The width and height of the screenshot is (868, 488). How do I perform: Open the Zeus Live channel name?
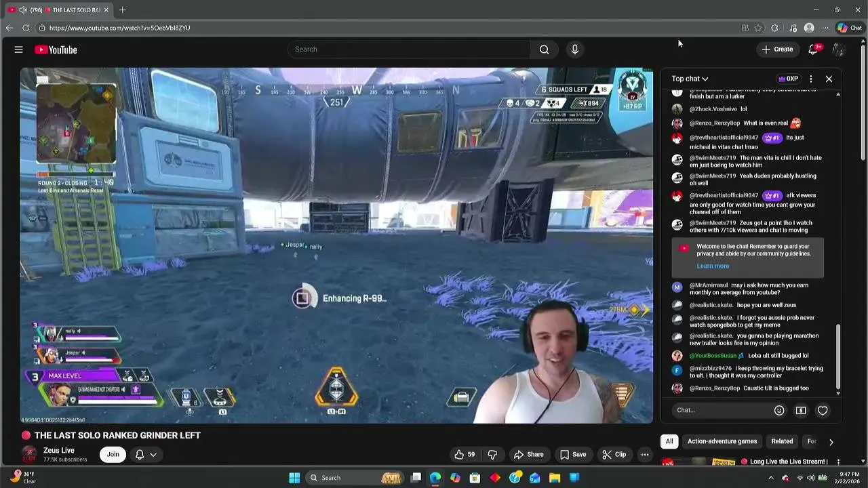[x=59, y=451]
